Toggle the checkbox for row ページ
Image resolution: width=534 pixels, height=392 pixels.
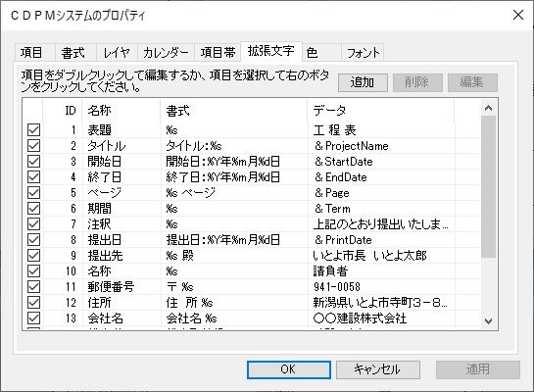[33, 192]
